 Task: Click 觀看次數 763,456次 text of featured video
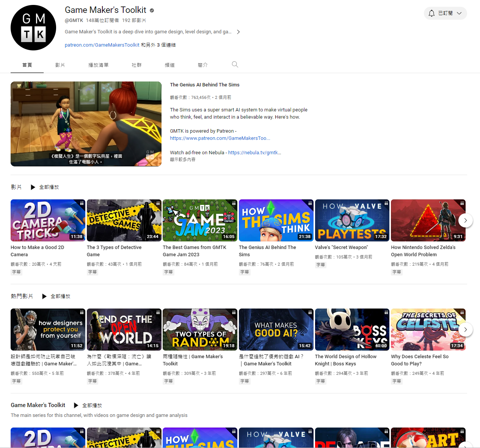[190, 97]
